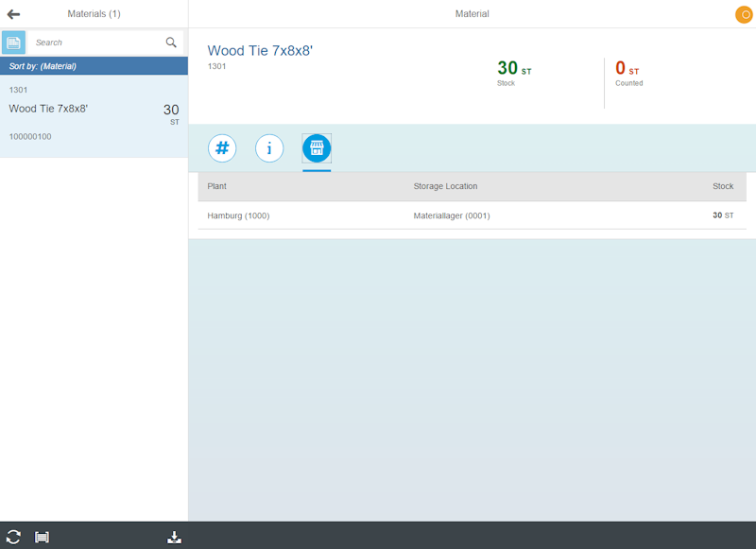Viewport: 756px width, 549px height.
Task: Focus the Search input field
Action: (94, 43)
